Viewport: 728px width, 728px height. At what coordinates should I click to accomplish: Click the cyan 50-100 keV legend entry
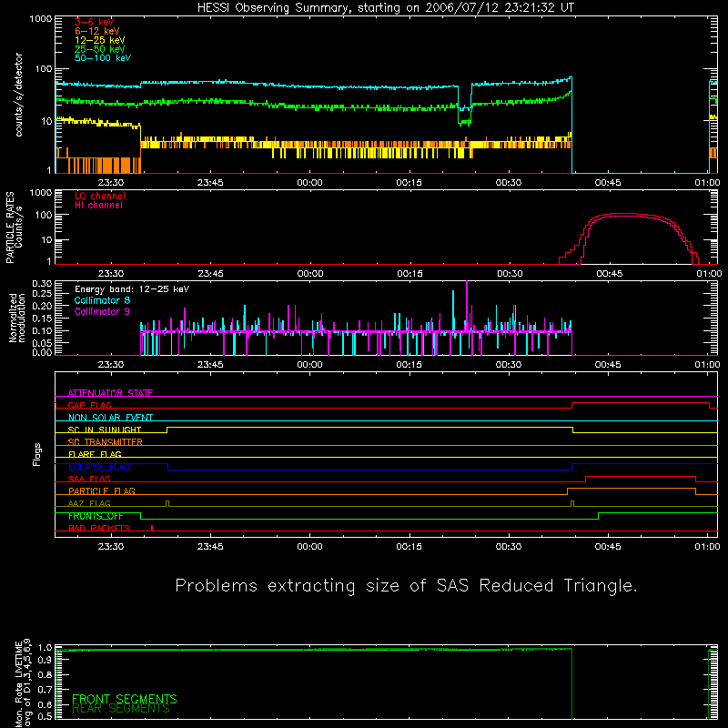coord(103,58)
